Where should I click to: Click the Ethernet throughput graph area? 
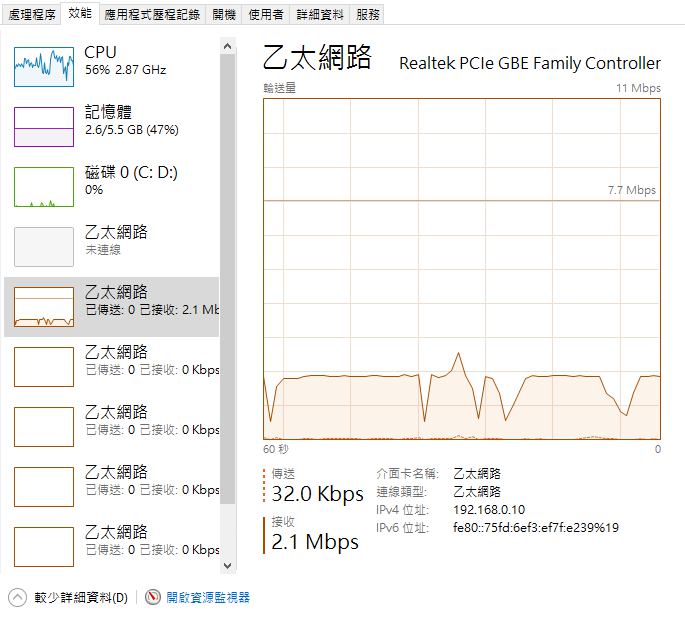pyautogui.click(x=461, y=268)
